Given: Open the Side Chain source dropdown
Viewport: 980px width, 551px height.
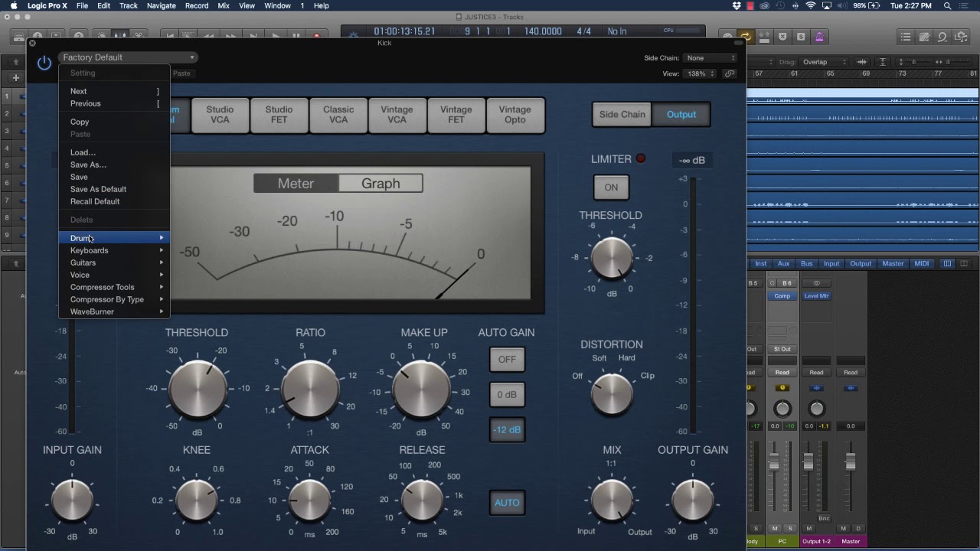Looking at the screenshot, I should pos(710,58).
